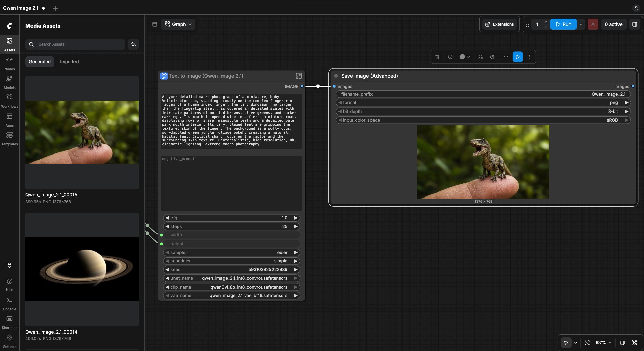644x351 pixels.
Task: Open the format png dropdown
Action: pyautogui.click(x=483, y=103)
